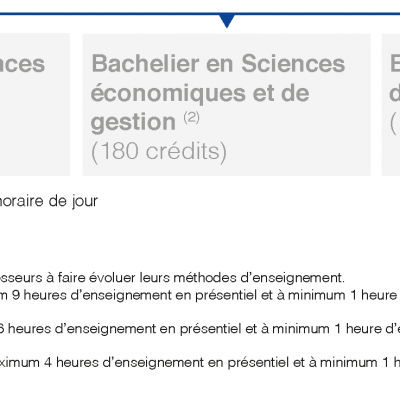Screen dimensions: 400x400
Task: Click the word 'Sciences' in the center card
Action: (x=293, y=63)
